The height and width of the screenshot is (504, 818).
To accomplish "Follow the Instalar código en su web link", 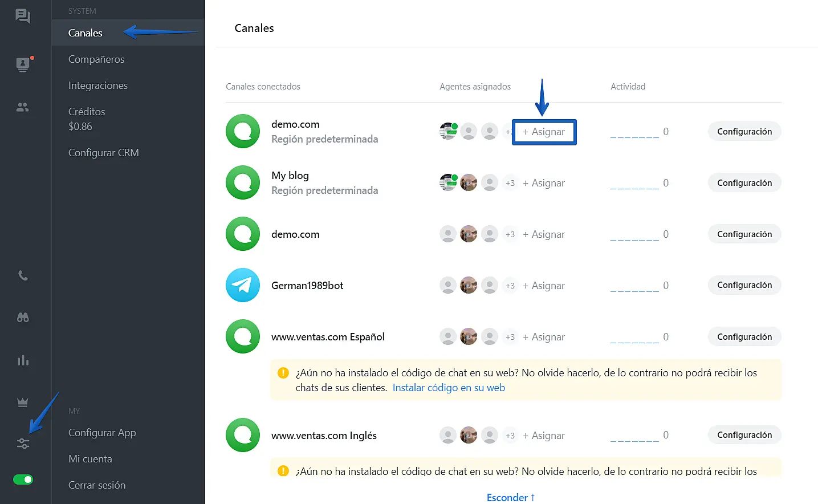I will pos(449,388).
